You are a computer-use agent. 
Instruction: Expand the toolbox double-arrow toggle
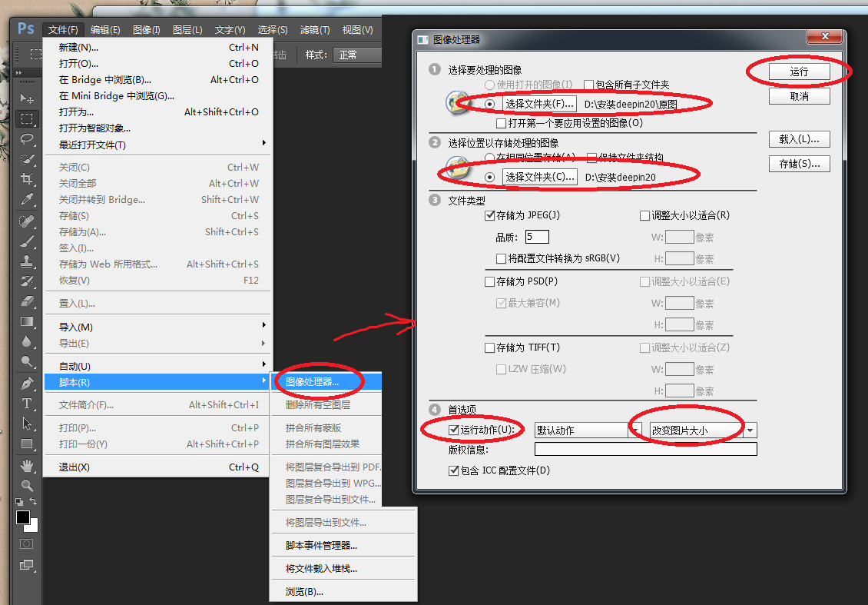(19, 72)
